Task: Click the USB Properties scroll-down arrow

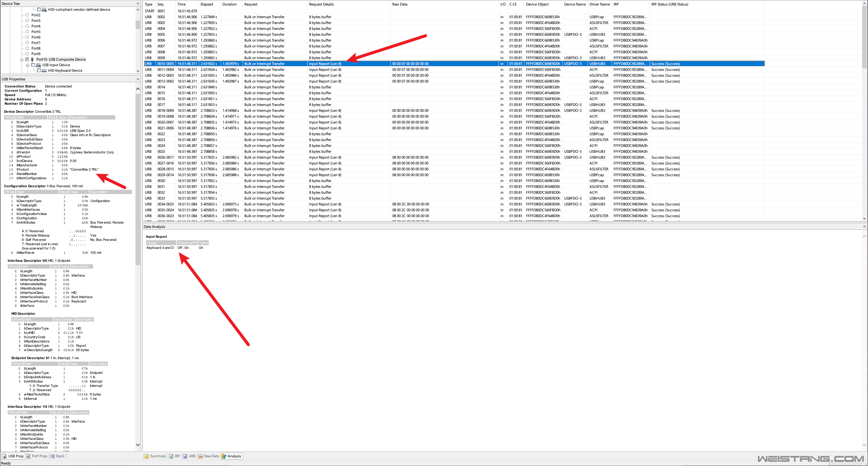Action: point(137,445)
